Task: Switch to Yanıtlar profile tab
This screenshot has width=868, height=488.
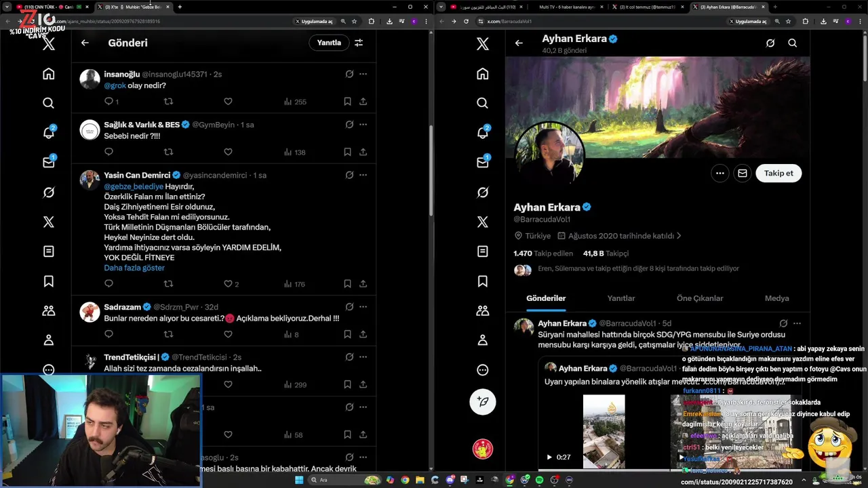Action: click(x=621, y=298)
